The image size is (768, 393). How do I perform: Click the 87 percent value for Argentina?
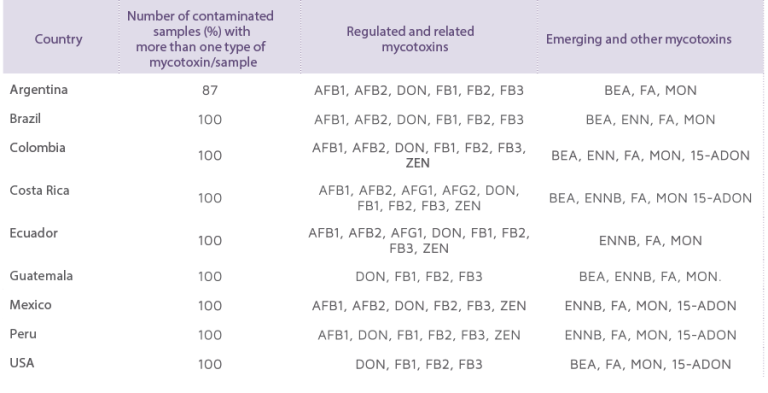pyautogui.click(x=210, y=91)
